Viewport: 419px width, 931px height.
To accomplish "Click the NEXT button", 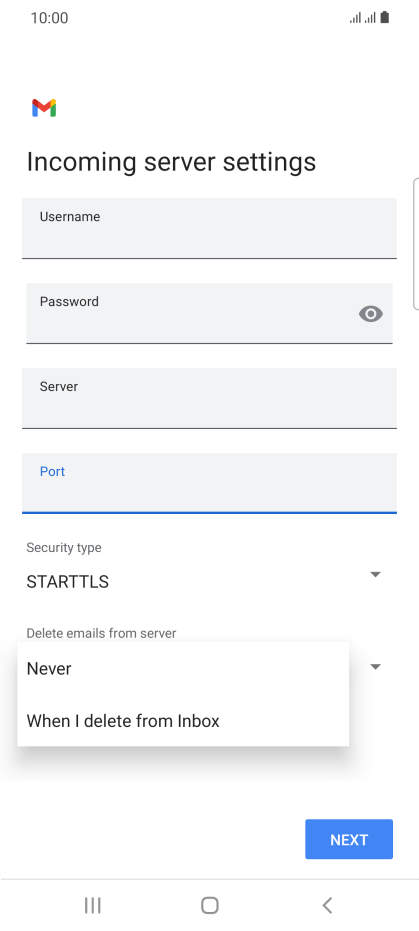I will coord(349,839).
